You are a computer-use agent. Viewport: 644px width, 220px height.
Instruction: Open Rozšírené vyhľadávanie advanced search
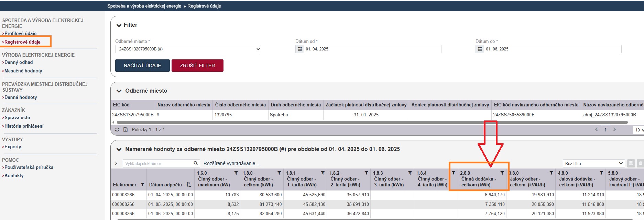(x=231, y=163)
